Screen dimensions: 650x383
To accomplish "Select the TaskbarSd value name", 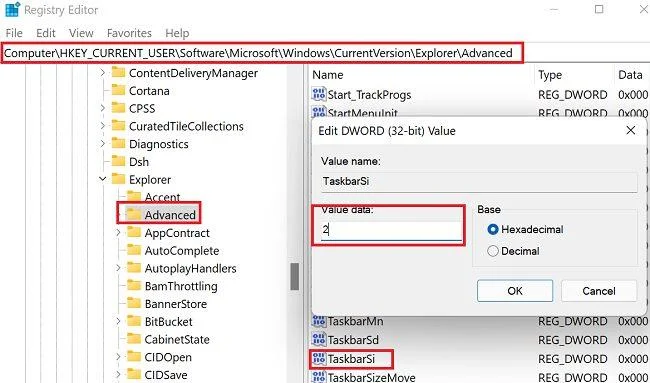I will pos(353,340).
